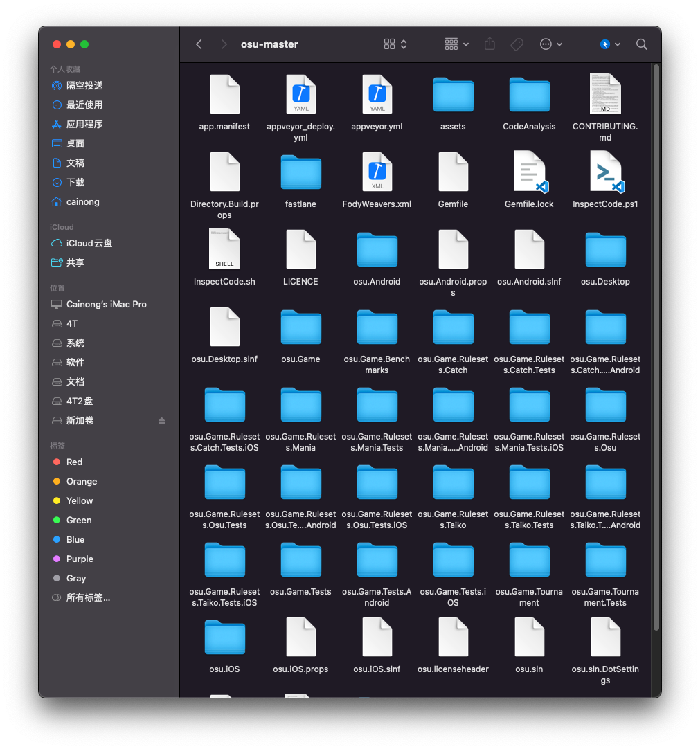Viewport: 700px width, 749px height.
Task: Filter by the Gray tag
Action: click(109, 578)
